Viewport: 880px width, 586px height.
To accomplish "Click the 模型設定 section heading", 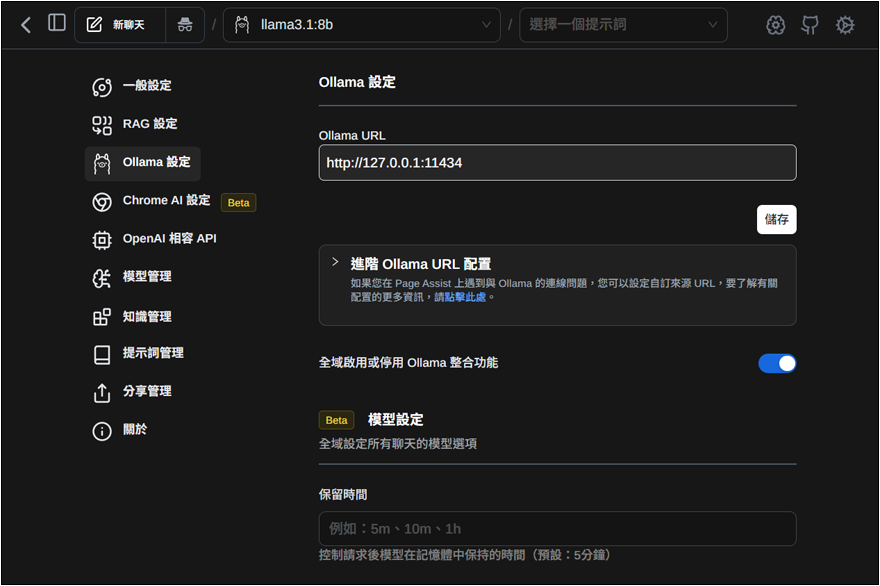I will (x=396, y=420).
